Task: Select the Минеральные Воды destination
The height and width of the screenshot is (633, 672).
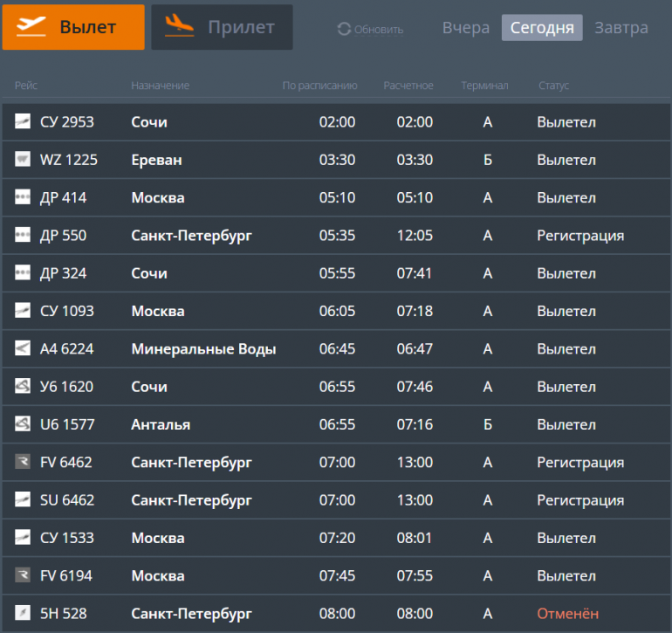Action: pyautogui.click(x=203, y=349)
